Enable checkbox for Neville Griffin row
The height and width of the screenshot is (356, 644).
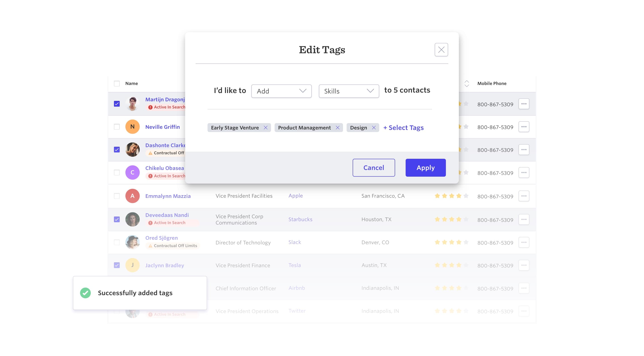point(117,127)
